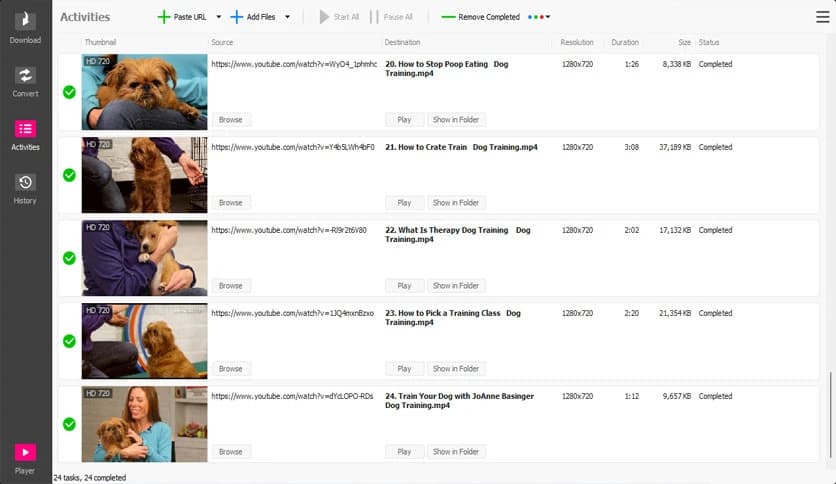
Task: Toggle green checkmark for video 20
Action: coord(69,92)
